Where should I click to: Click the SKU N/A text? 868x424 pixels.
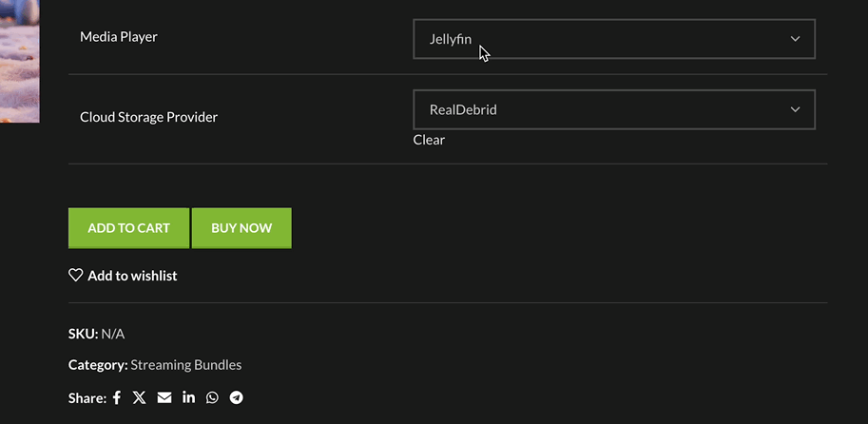click(x=96, y=334)
